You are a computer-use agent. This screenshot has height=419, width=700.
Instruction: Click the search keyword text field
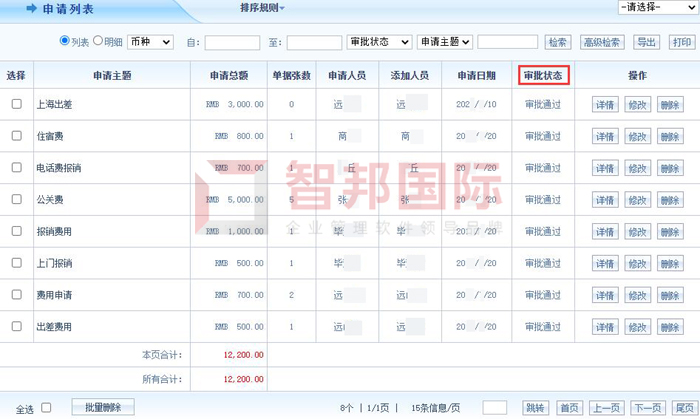(x=508, y=42)
